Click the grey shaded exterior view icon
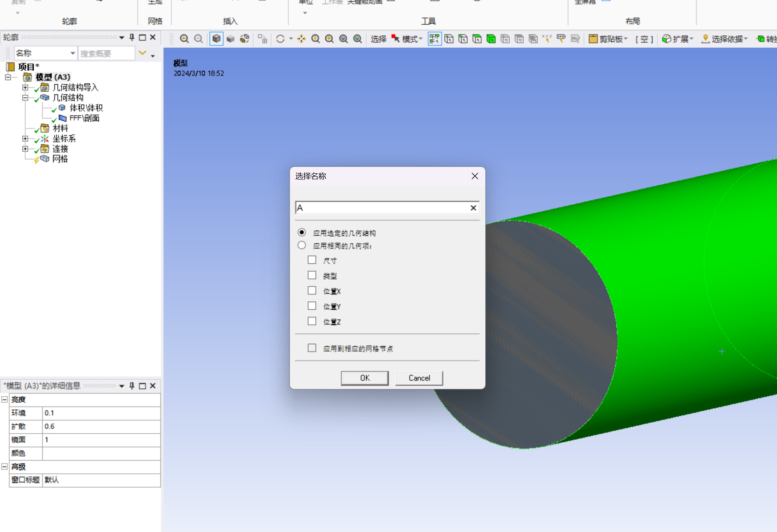 [230, 39]
